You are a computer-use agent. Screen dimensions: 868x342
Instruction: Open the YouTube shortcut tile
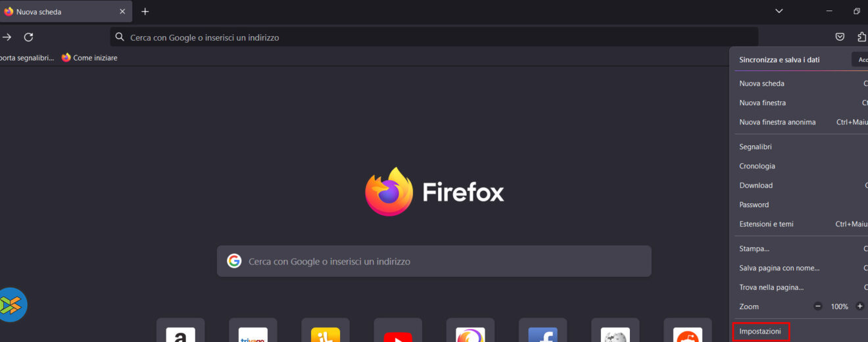tap(398, 330)
